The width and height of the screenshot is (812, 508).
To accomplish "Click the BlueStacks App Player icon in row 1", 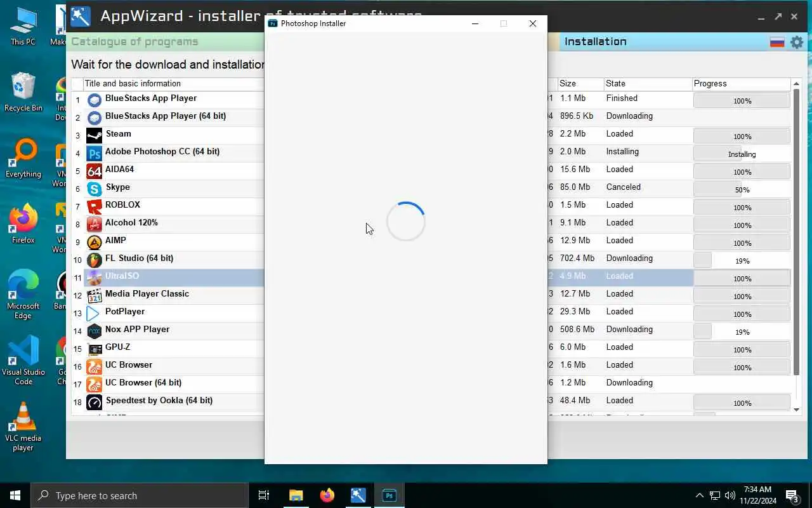I will 94,100.
